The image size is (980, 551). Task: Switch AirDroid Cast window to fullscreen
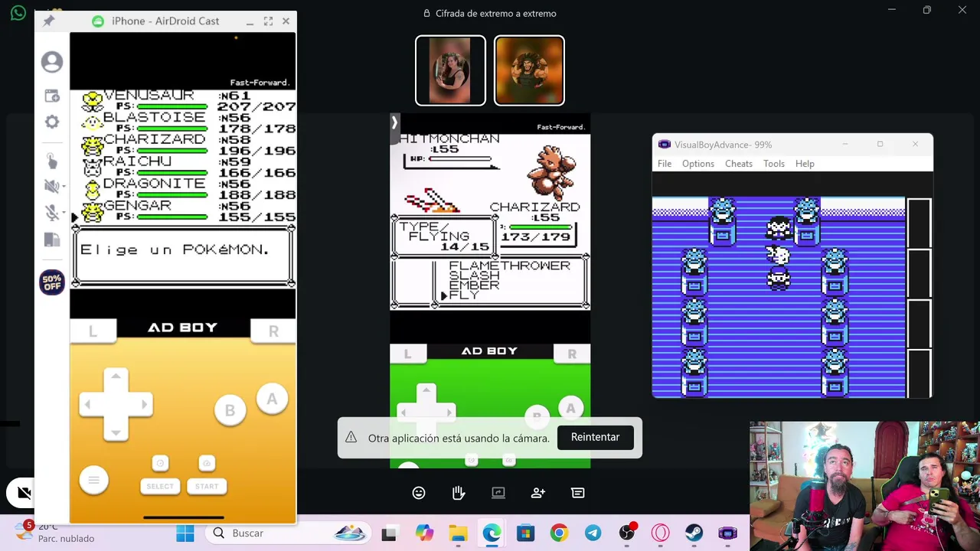pos(268,21)
